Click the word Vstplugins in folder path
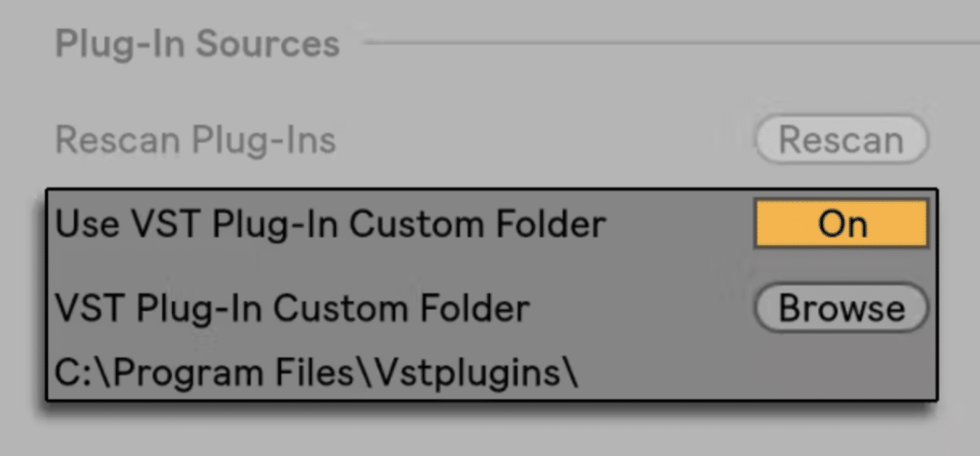The width and height of the screenshot is (980, 456). click(x=495, y=374)
